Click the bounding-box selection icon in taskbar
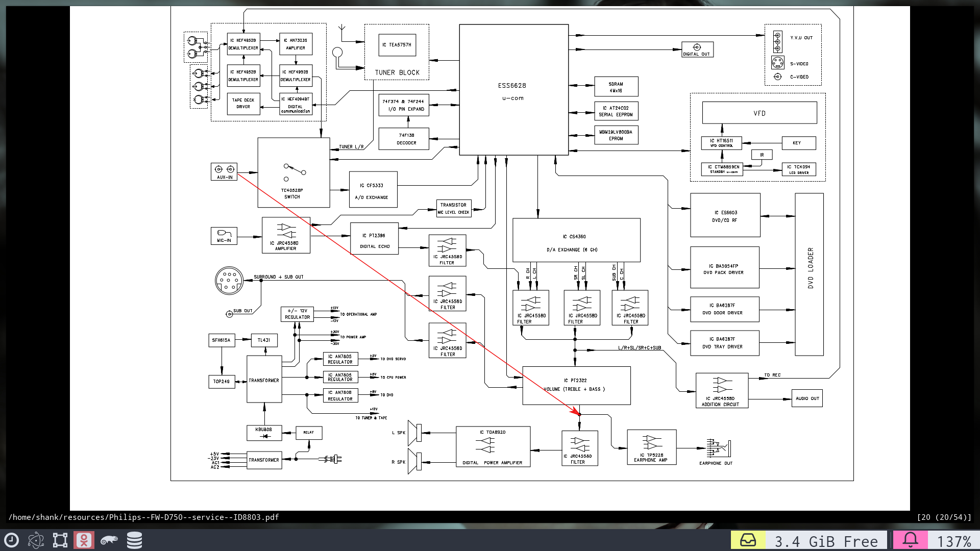 pyautogui.click(x=60, y=540)
